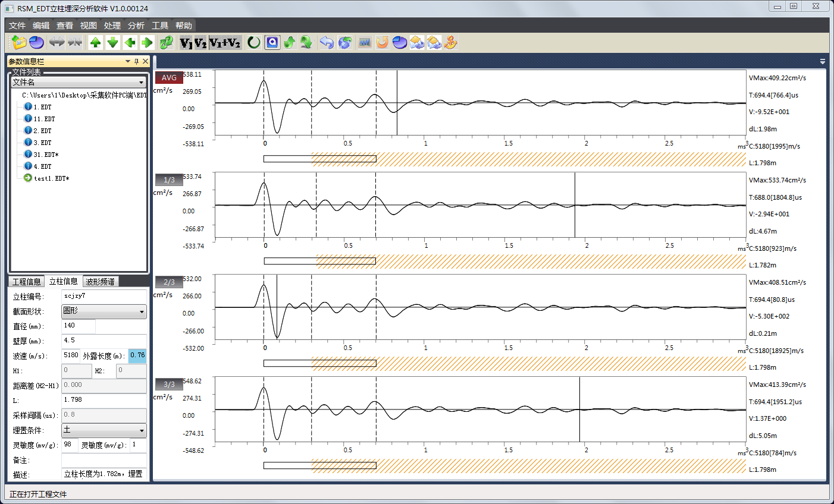Image resolution: width=834 pixels, height=504 pixels.
Task: Pin the 参数信息栏 panel
Action: pos(136,61)
